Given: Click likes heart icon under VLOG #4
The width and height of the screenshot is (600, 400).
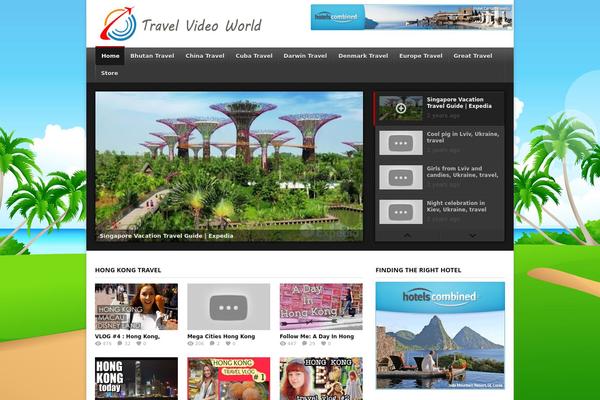Looking at the screenshot, I should pos(139,344).
